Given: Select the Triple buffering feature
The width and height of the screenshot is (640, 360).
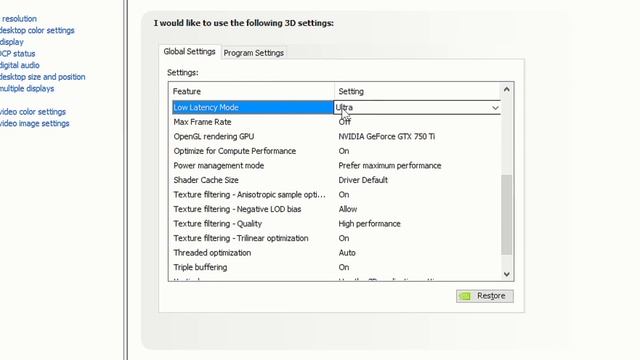Looking at the screenshot, I should [200, 267].
